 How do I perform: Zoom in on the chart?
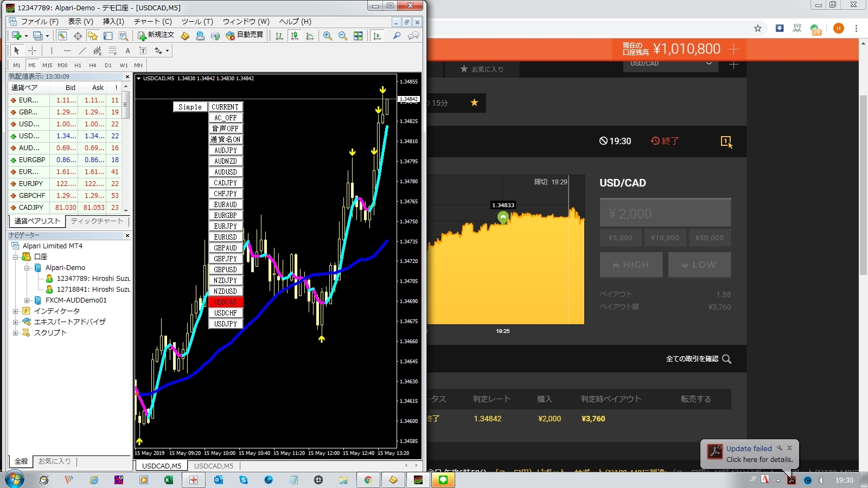coord(328,36)
